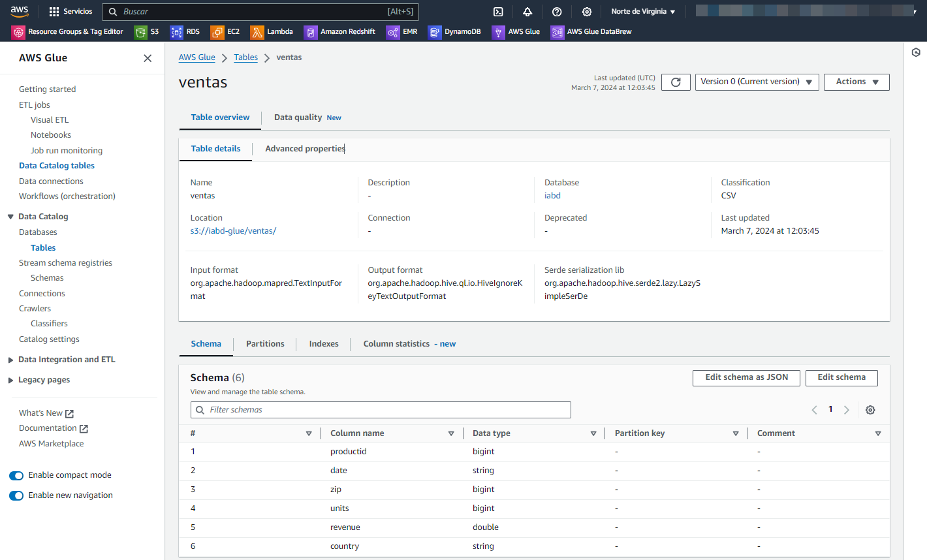This screenshot has height=560, width=927.
Task: Go to the Tables breadcrumb
Action: (246, 57)
